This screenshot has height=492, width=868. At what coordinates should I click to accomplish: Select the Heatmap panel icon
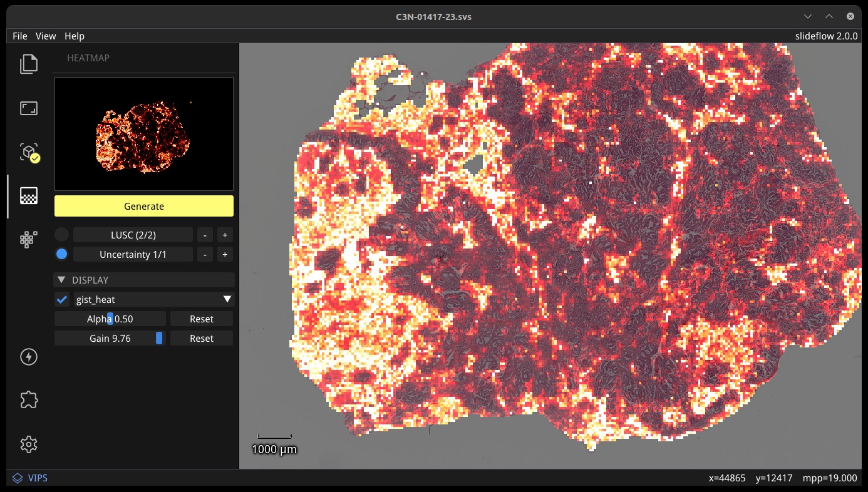28,196
